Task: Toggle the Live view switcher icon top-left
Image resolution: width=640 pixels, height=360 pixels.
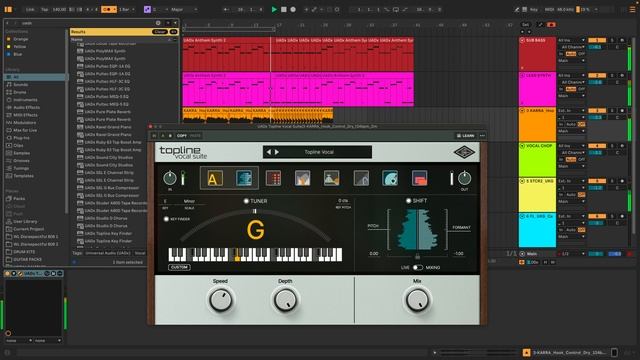Action: tap(8, 9)
